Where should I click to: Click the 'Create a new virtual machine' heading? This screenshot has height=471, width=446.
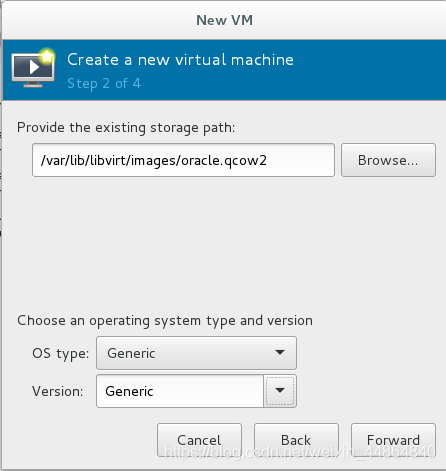[x=180, y=60]
